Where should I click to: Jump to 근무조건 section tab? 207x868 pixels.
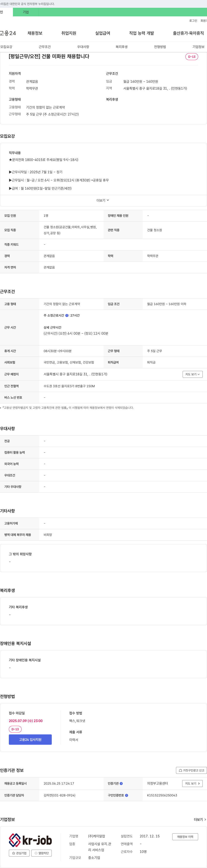pos(44,47)
